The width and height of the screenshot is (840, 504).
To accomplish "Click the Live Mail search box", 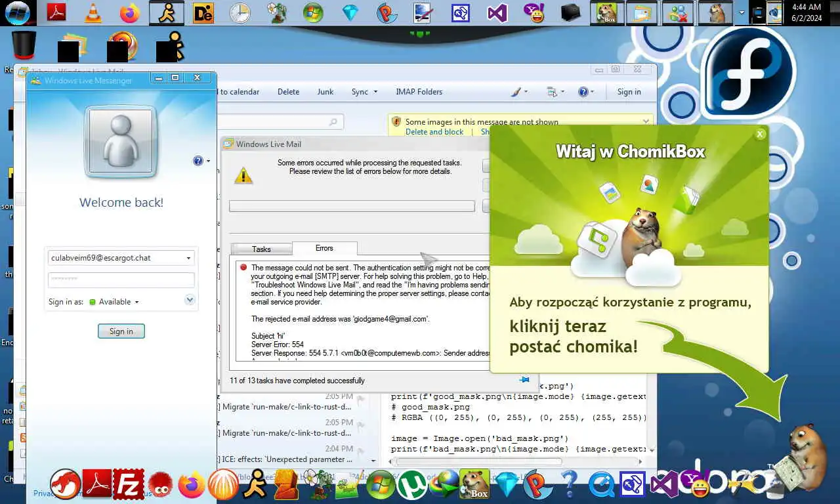I will 282,122.
